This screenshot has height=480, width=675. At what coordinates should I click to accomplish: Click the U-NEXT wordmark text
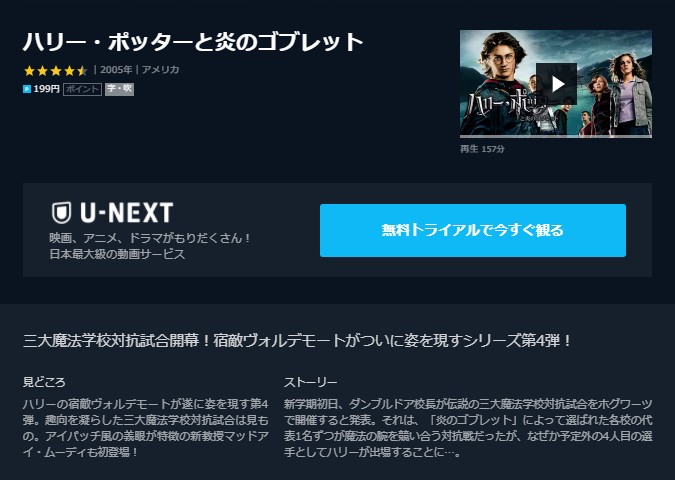pos(127,213)
